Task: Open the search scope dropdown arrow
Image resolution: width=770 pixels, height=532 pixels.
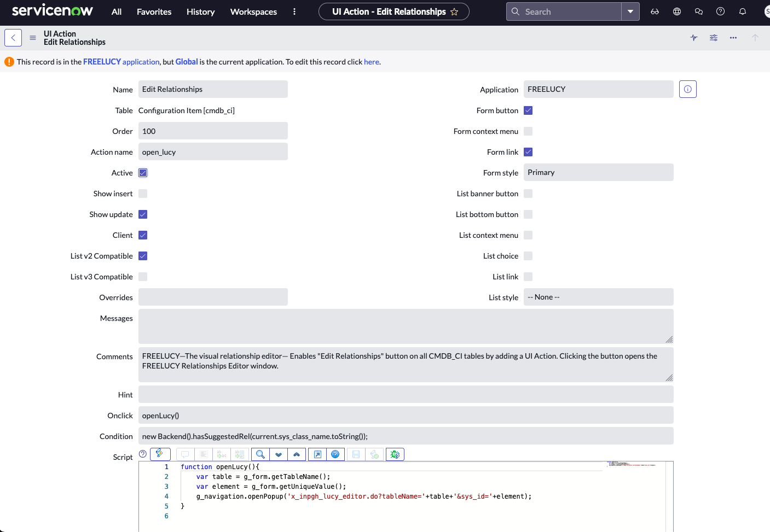Action: [630, 11]
